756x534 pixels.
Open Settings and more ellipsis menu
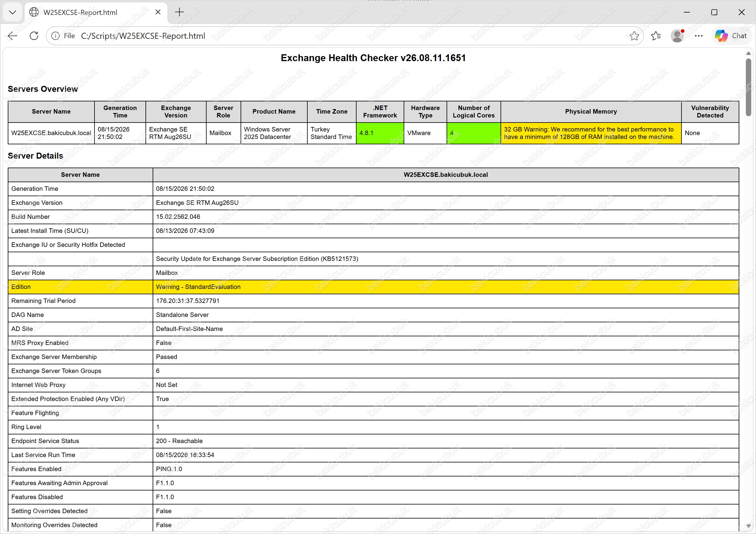pyautogui.click(x=699, y=36)
